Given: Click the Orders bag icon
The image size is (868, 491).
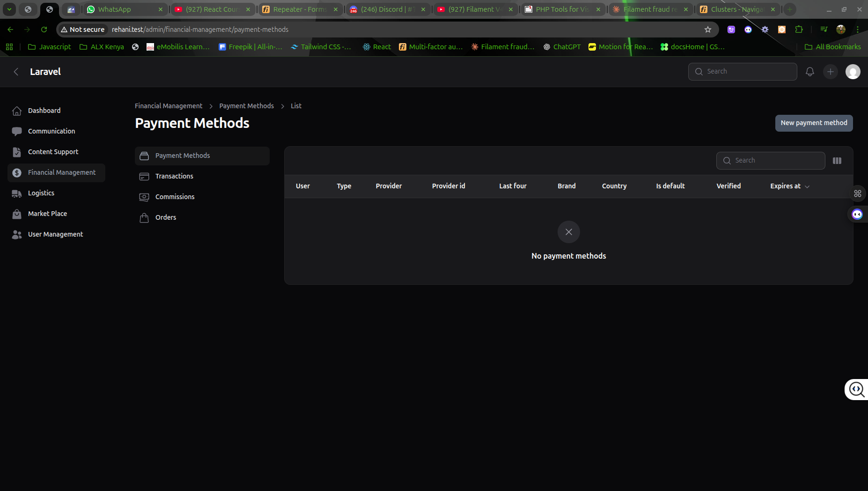Looking at the screenshot, I should 144,218.
